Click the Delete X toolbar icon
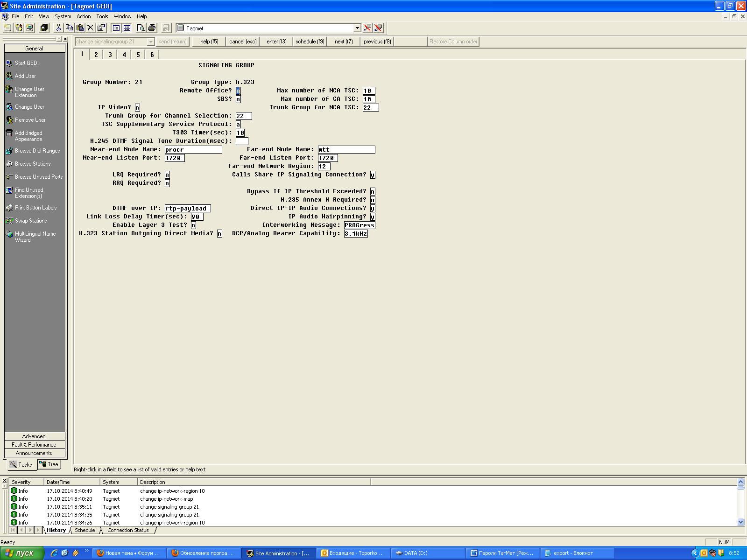 (x=91, y=28)
